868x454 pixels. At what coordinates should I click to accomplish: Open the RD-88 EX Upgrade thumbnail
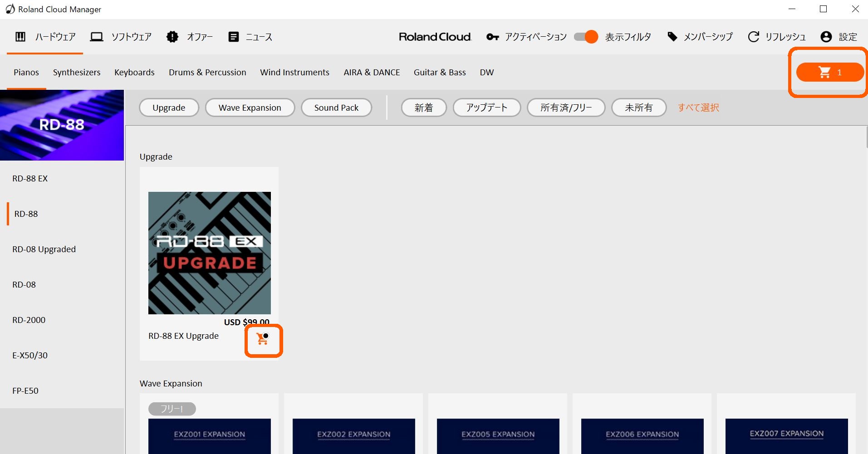(210, 253)
